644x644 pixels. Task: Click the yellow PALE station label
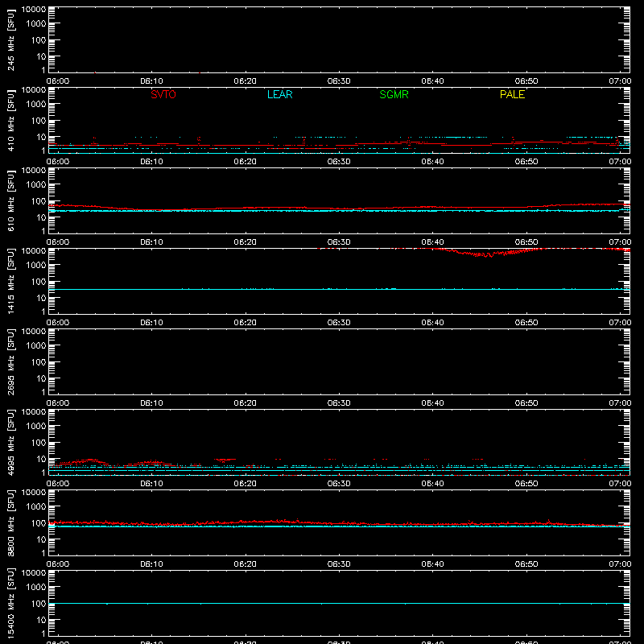[512, 94]
